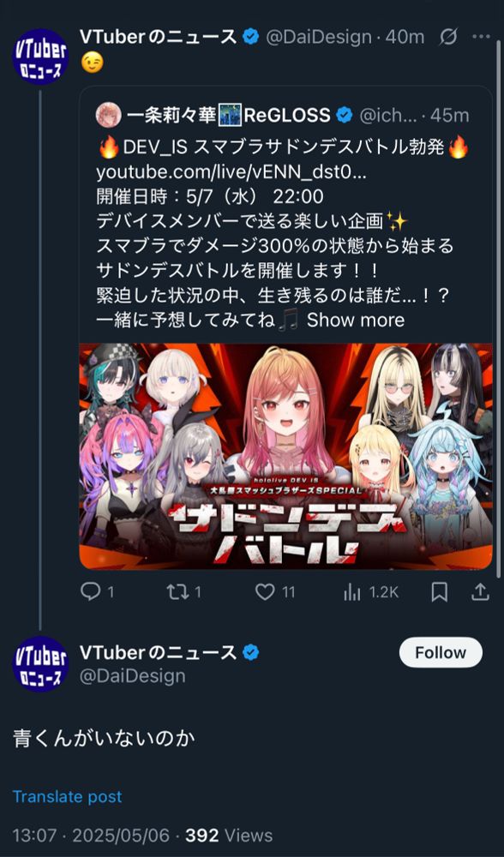The height and width of the screenshot is (857, 504).
Task: Expand quoted post with Show more
Action: [x=356, y=320]
